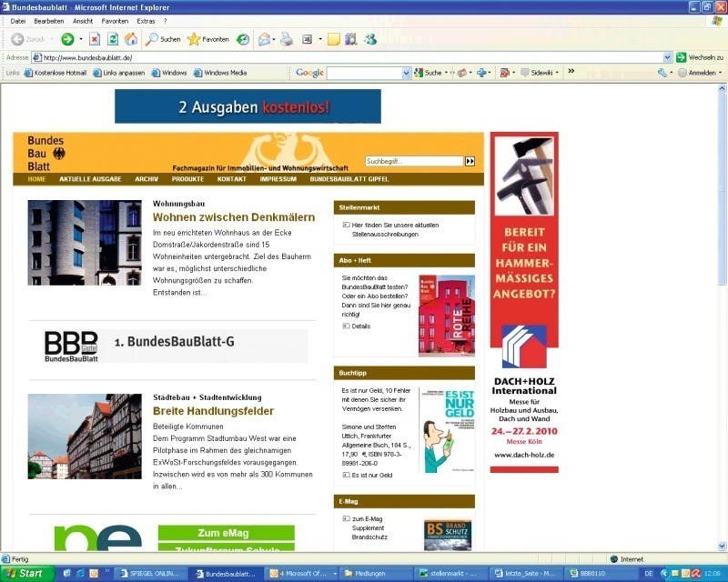Open the Windows Media link in the Links bar
This screenshot has height=582, width=728.
pyautogui.click(x=220, y=73)
